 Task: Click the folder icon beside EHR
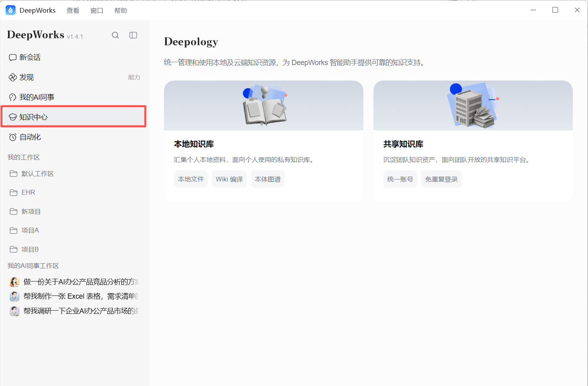pyautogui.click(x=14, y=192)
